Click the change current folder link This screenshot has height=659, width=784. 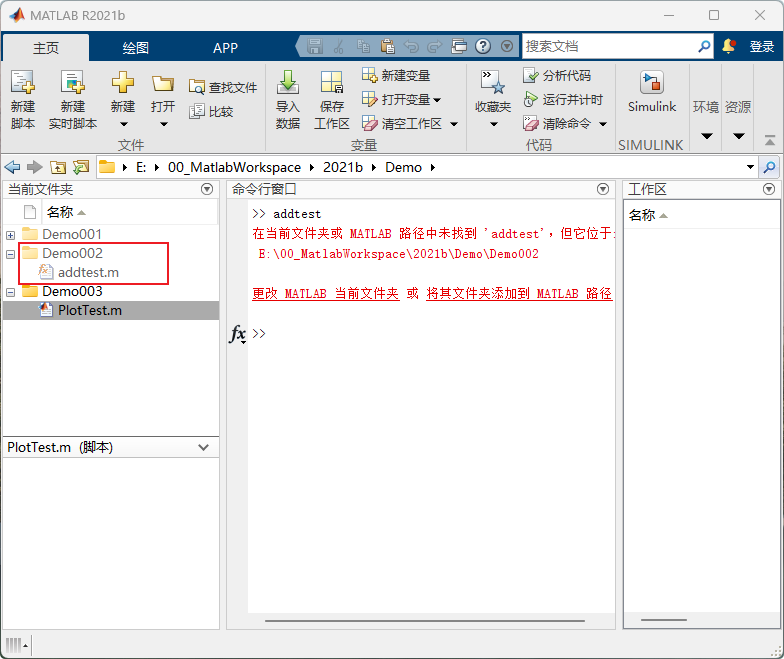(x=325, y=294)
